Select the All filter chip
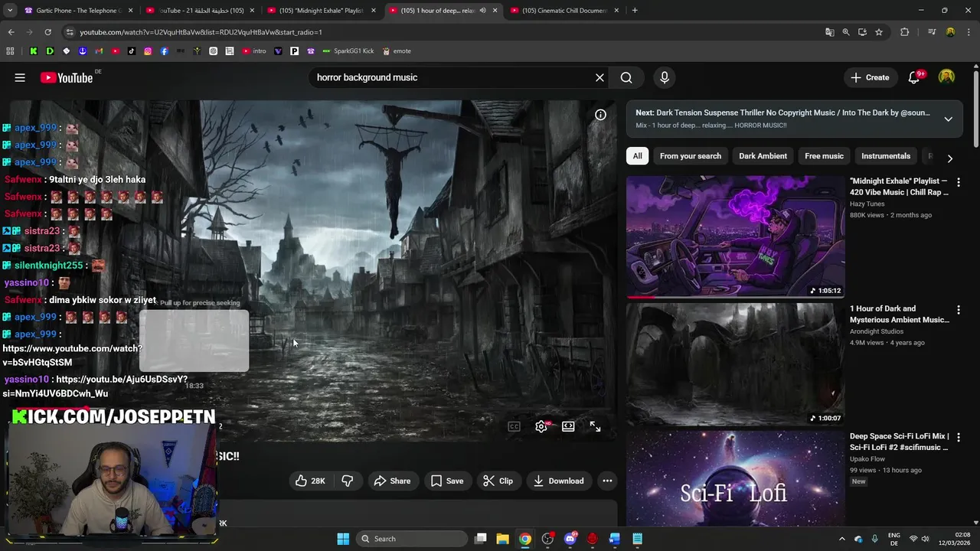 point(637,156)
